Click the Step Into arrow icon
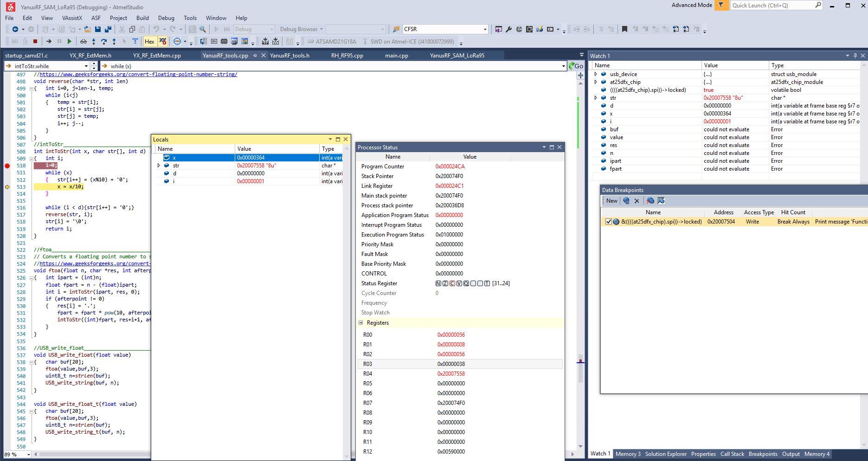The image size is (868, 461). pyautogui.click(x=94, y=41)
